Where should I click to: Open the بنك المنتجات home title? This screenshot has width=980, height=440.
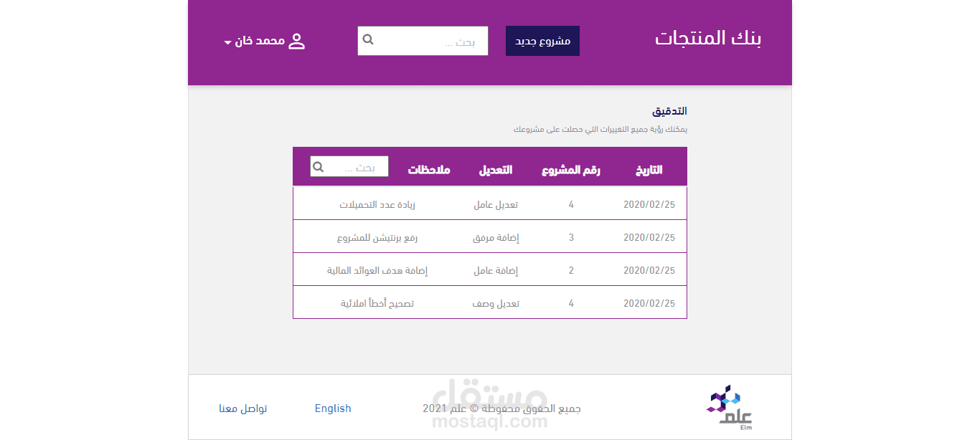click(x=708, y=39)
